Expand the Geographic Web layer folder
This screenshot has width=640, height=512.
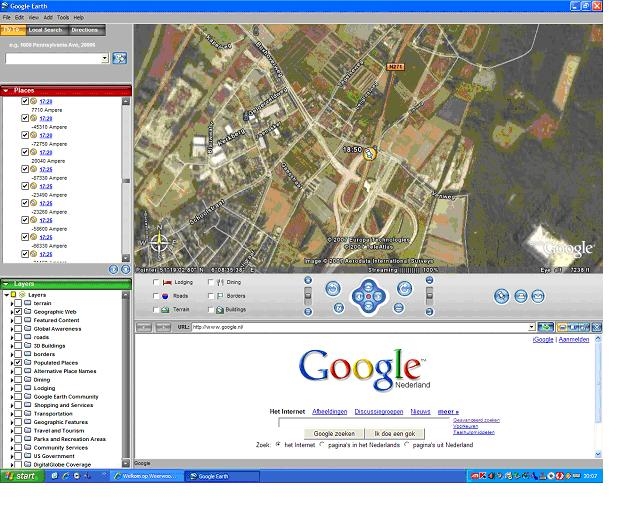point(11,311)
